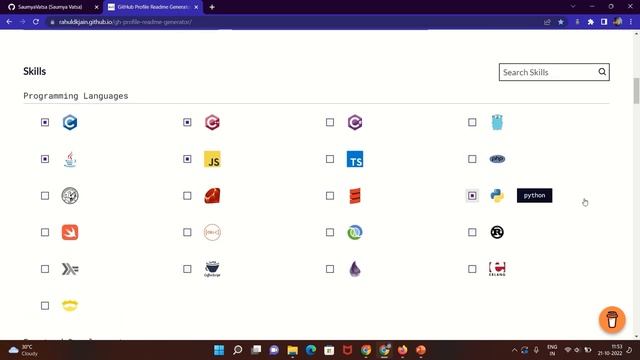The height and width of the screenshot is (360, 640).
Task: Check the Nim checkbox
Action: (45, 306)
